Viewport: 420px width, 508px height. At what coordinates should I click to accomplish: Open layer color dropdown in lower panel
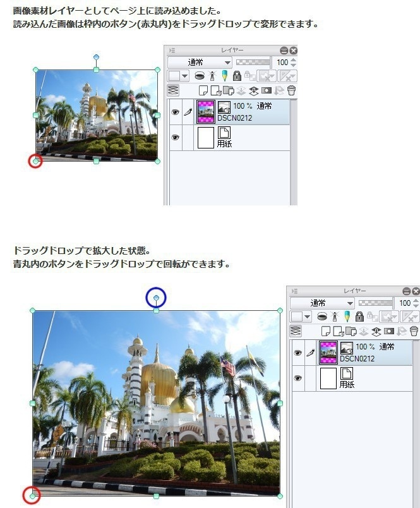click(301, 317)
